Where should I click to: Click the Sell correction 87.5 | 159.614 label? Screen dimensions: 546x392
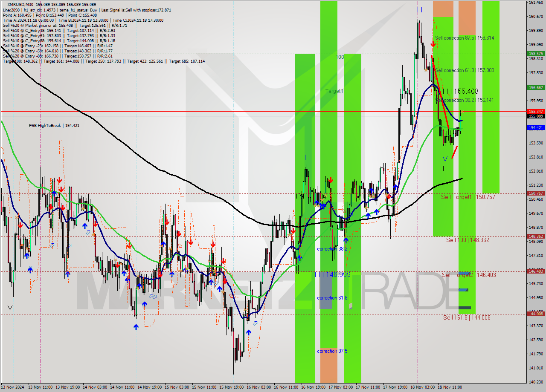(465, 38)
